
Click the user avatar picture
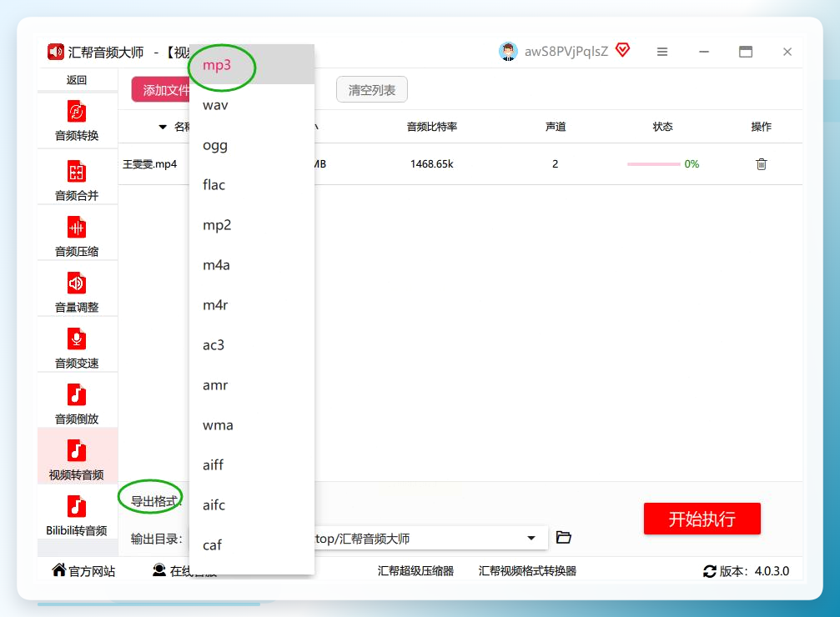(508, 52)
